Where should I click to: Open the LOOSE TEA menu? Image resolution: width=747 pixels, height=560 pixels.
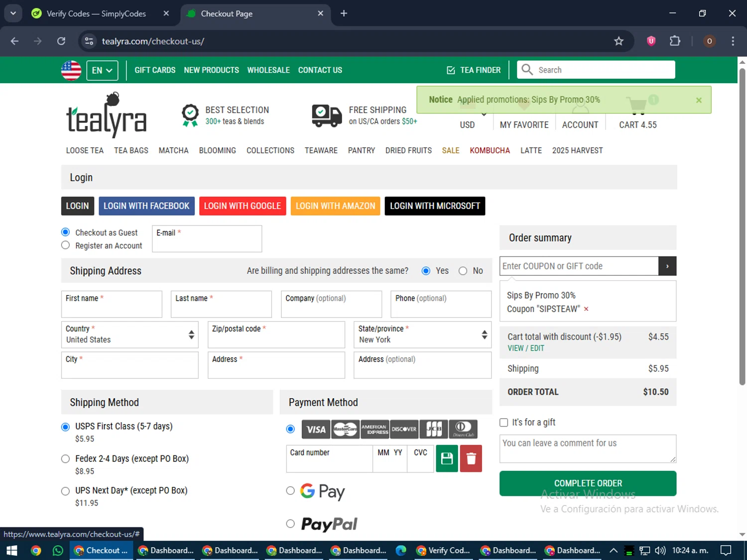(85, 150)
